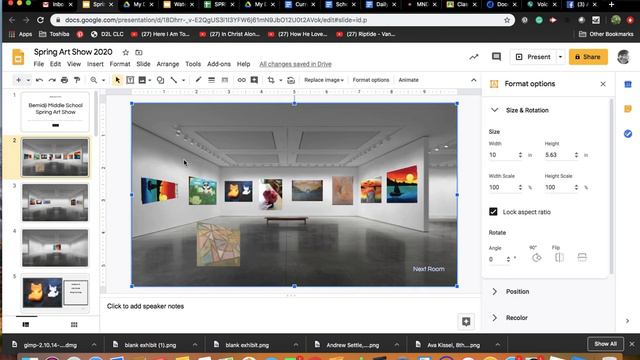Click the Height scale stepper
Screen dimensions: 640x360
tap(576, 187)
